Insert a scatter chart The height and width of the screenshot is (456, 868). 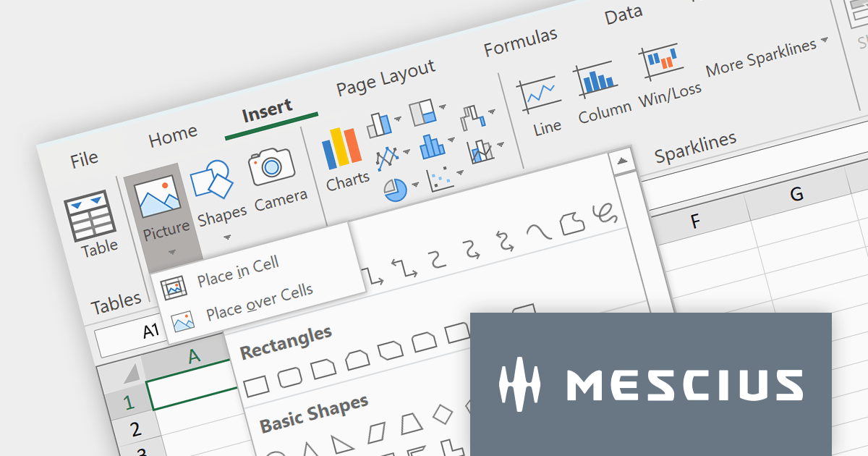coord(440,178)
